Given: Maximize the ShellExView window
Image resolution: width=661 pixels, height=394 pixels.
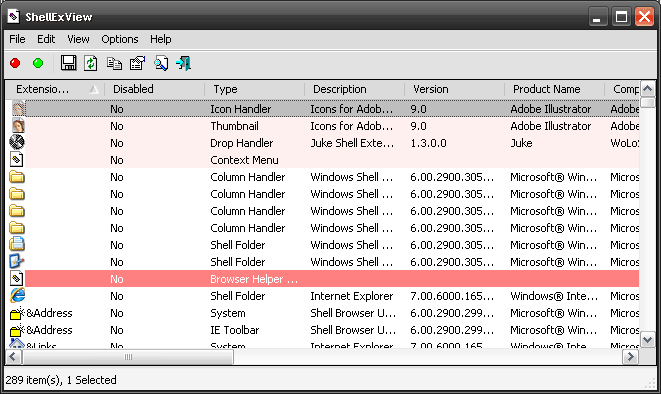Looking at the screenshot, I should (621, 17).
